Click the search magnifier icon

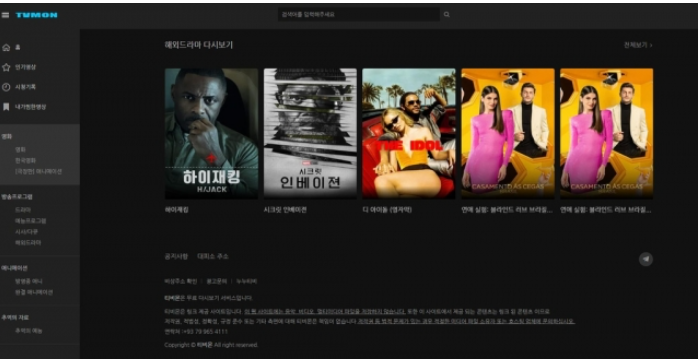pos(447,15)
